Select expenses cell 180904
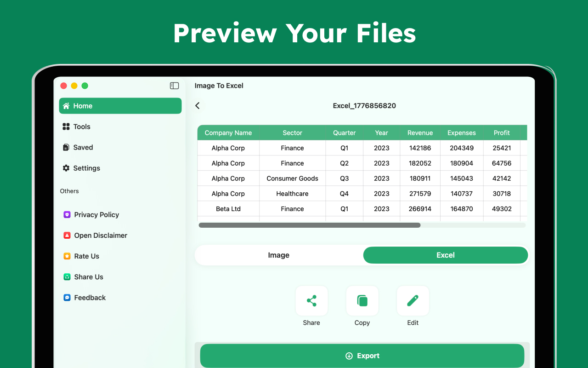Screen dimensions: 588x368 click(462, 163)
